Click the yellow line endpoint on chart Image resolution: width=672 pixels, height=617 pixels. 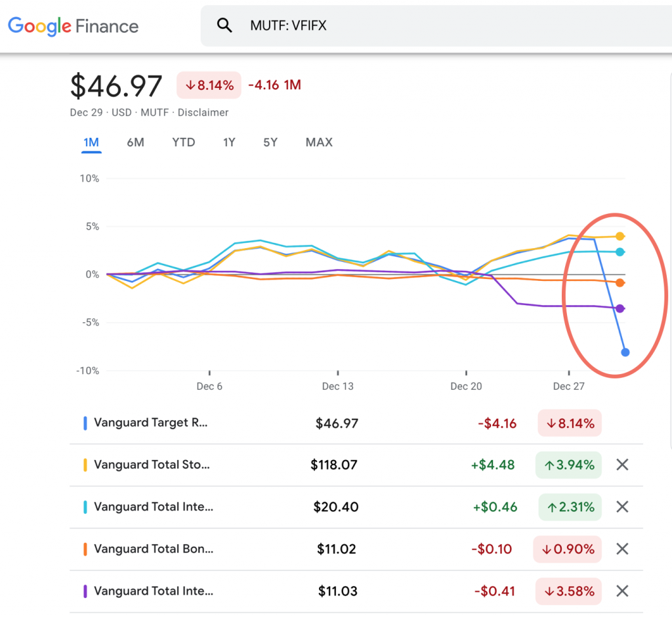619,236
